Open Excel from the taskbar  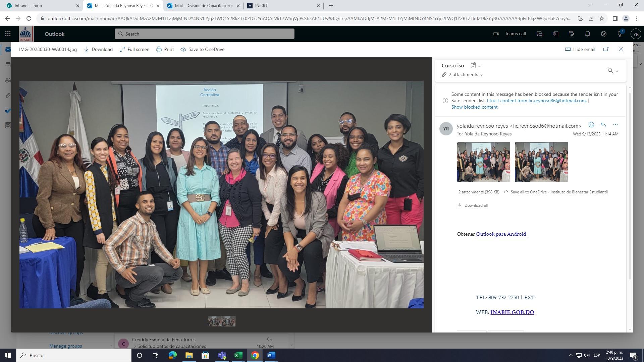(x=238, y=355)
